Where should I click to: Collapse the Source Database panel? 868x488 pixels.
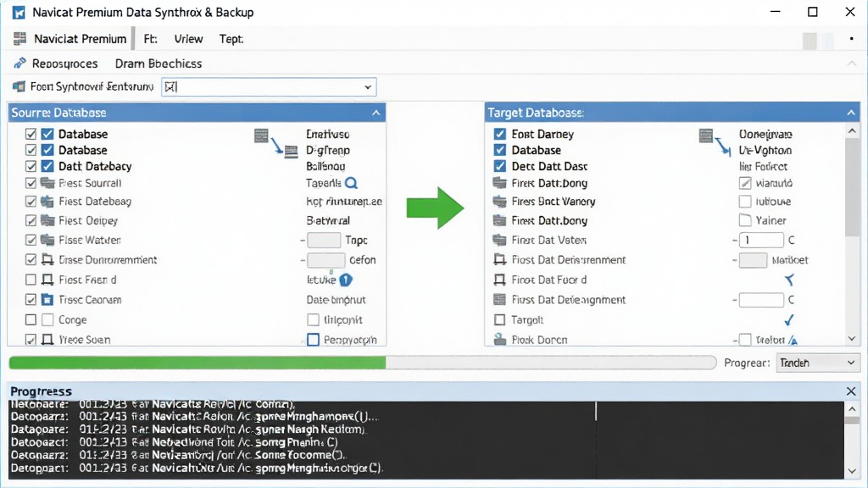[376, 113]
